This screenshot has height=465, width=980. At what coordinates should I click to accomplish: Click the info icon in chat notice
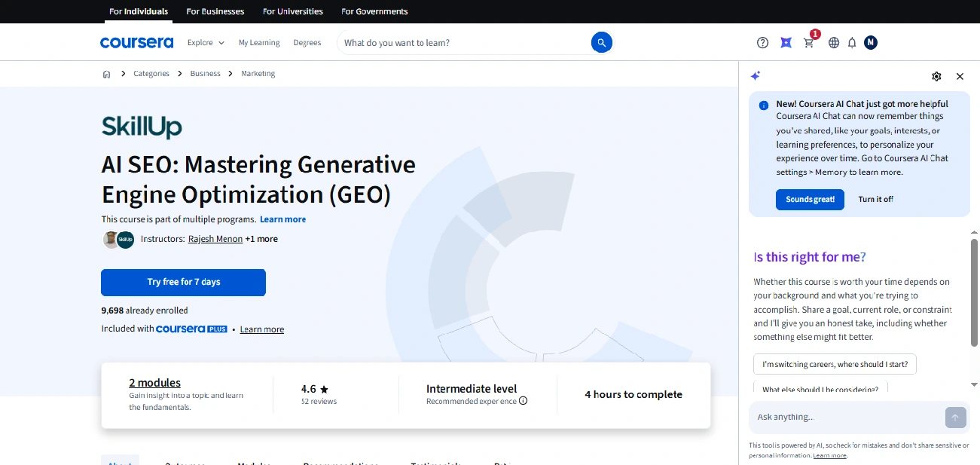point(764,106)
